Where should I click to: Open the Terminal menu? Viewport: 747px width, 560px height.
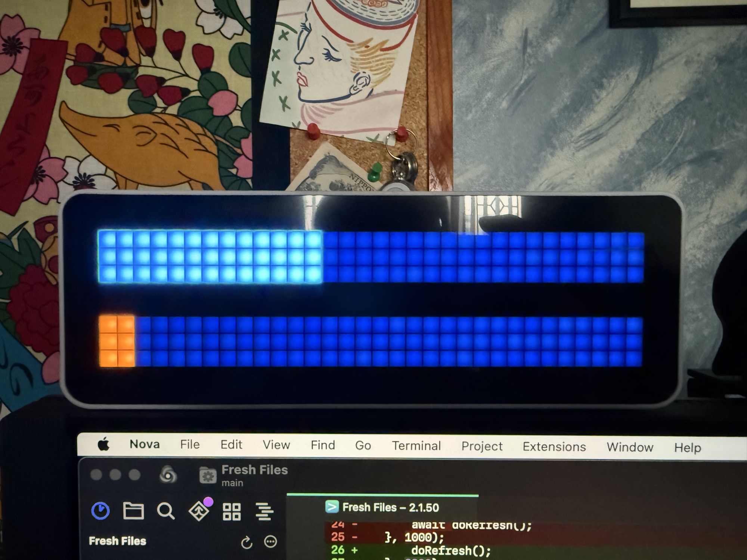pyautogui.click(x=416, y=446)
